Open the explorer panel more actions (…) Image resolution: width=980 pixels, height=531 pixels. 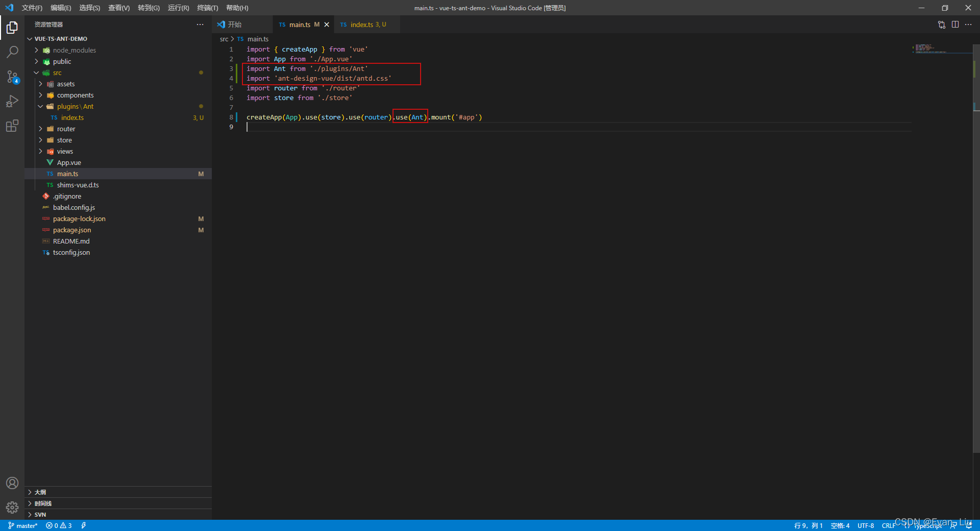200,25
